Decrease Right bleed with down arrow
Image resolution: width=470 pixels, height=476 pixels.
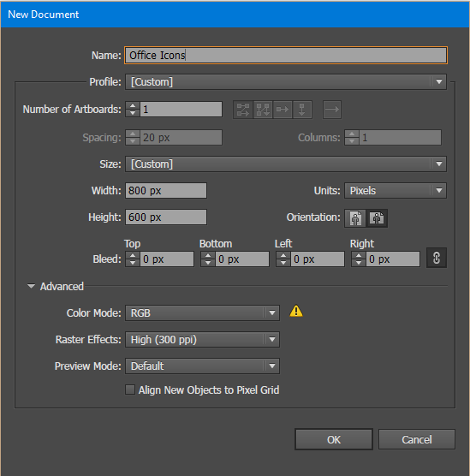359,263
